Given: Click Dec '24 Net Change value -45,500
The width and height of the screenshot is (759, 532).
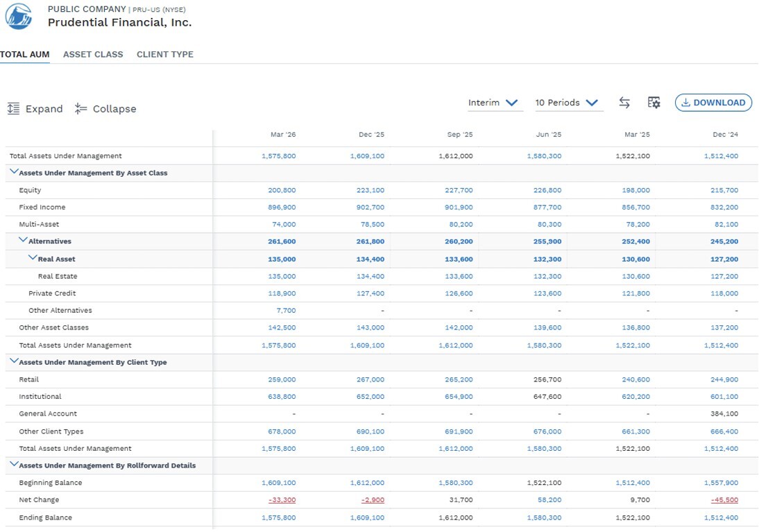Looking at the screenshot, I should click(724, 500).
